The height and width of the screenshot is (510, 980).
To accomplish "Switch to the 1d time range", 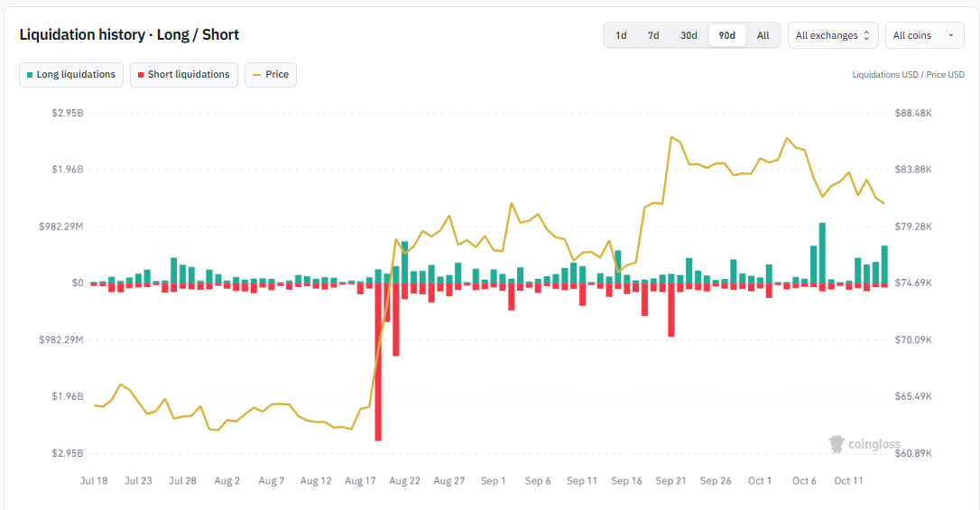I will tap(621, 35).
